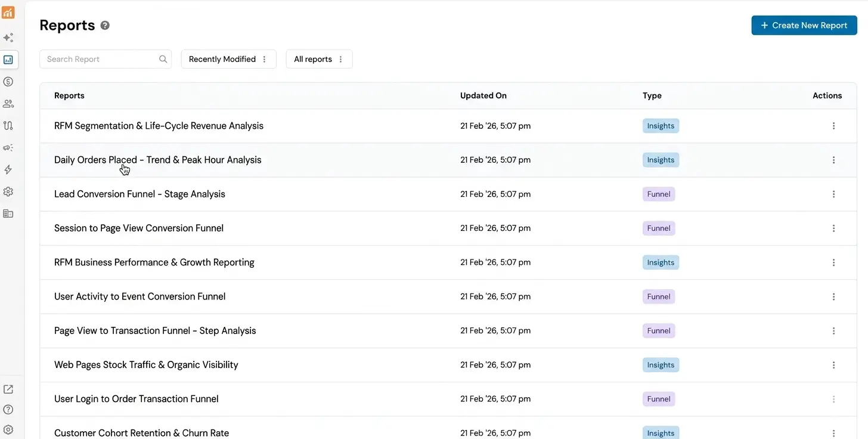Image resolution: width=868 pixels, height=439 pixels.
Task: Open the bottom settings gear icon
Action: point(8,429)
